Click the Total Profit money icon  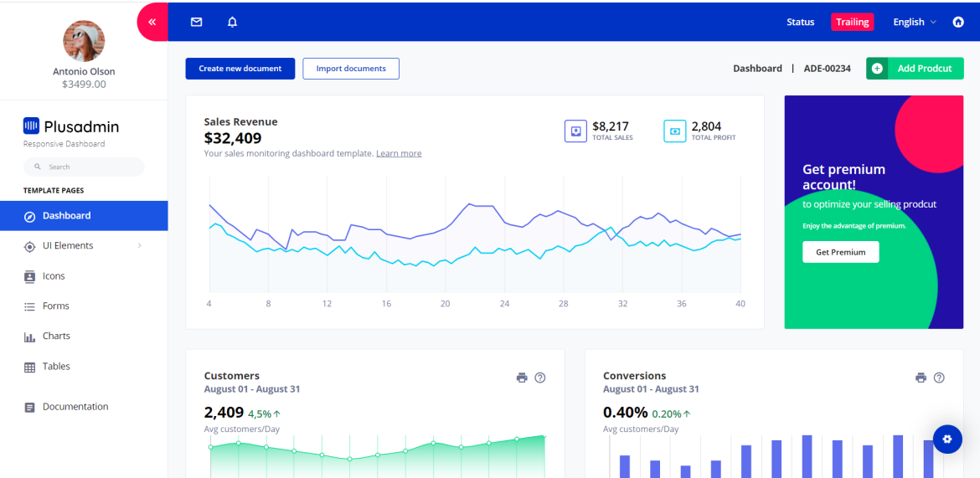[x=675, y=131]
